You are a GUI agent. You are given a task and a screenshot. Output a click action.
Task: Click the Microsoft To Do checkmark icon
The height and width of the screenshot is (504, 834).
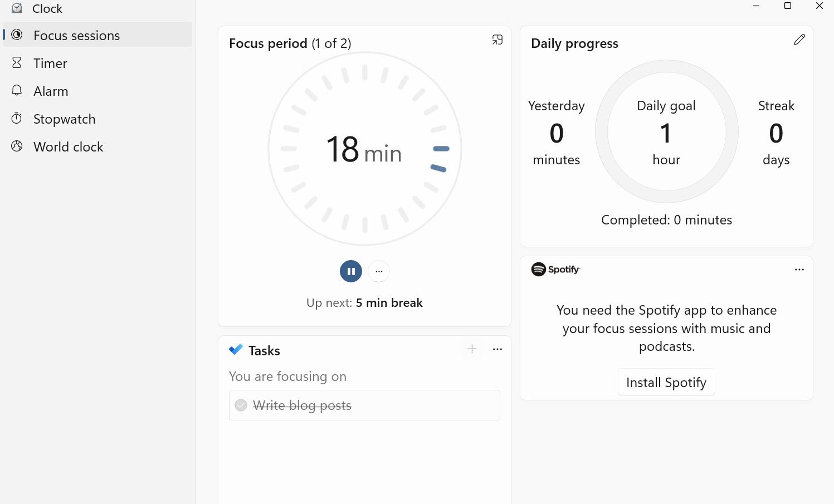click(x=236, y=350)
